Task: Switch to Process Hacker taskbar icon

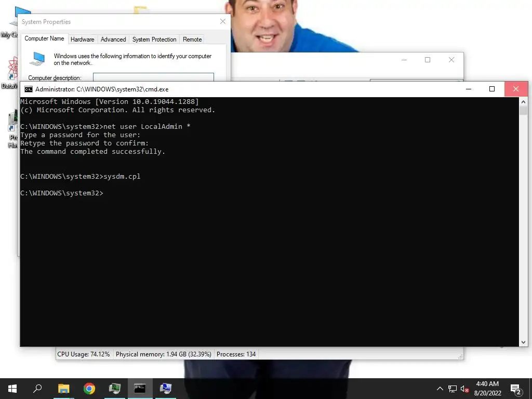Action: click(115, 389)
